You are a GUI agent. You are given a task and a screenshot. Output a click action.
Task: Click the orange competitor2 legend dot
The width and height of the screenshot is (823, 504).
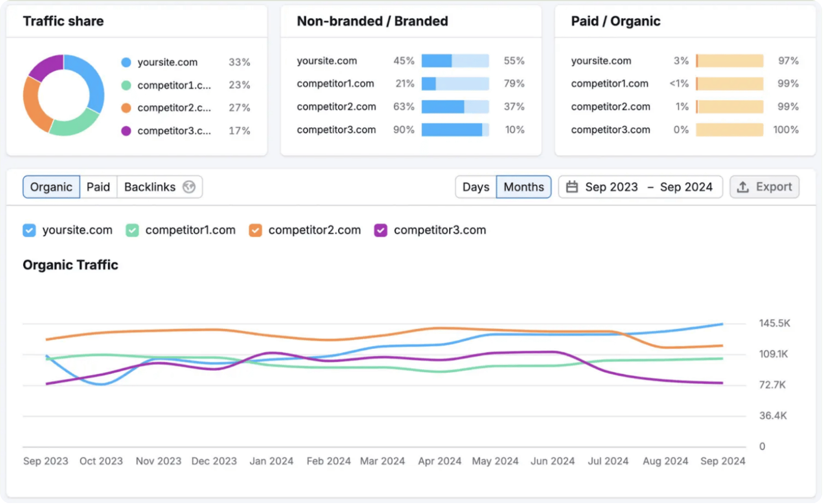[126, 108]
